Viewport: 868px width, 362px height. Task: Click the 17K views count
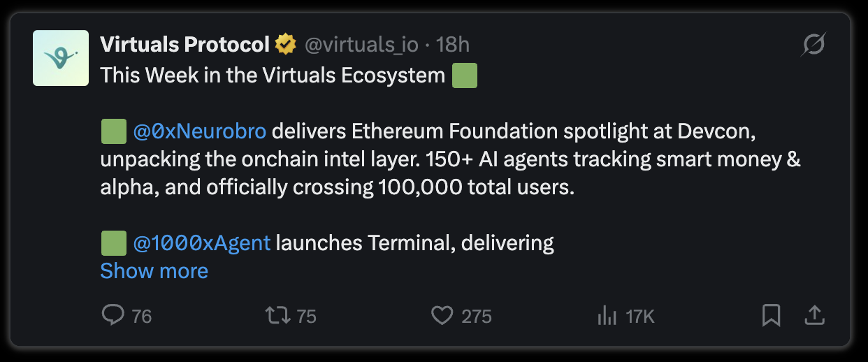tap(640, 317)
